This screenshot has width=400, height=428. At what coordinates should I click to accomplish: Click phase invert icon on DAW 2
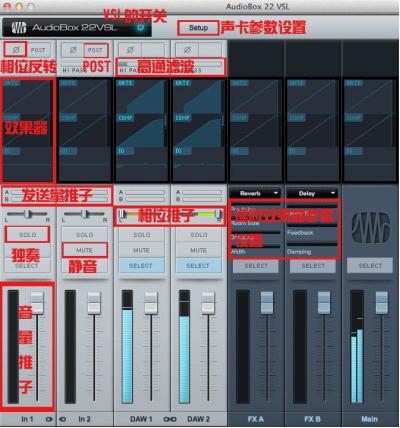[x=187, y=50]
